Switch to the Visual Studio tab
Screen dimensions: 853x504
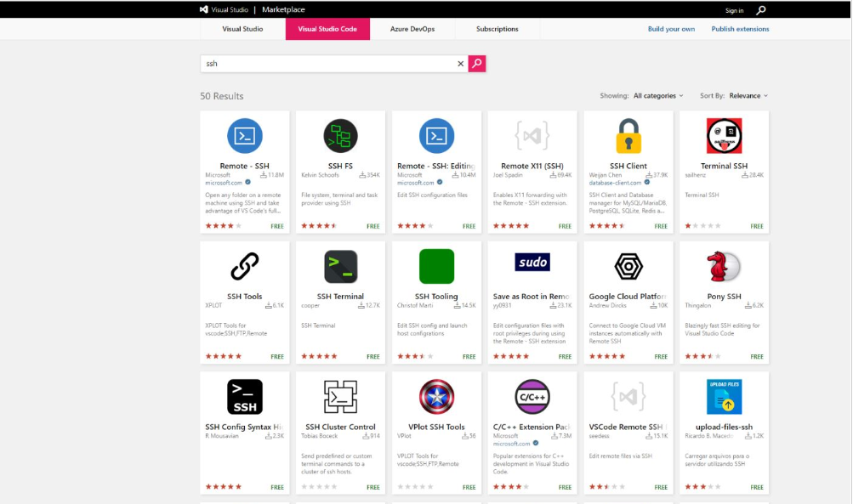pos(242,29)
